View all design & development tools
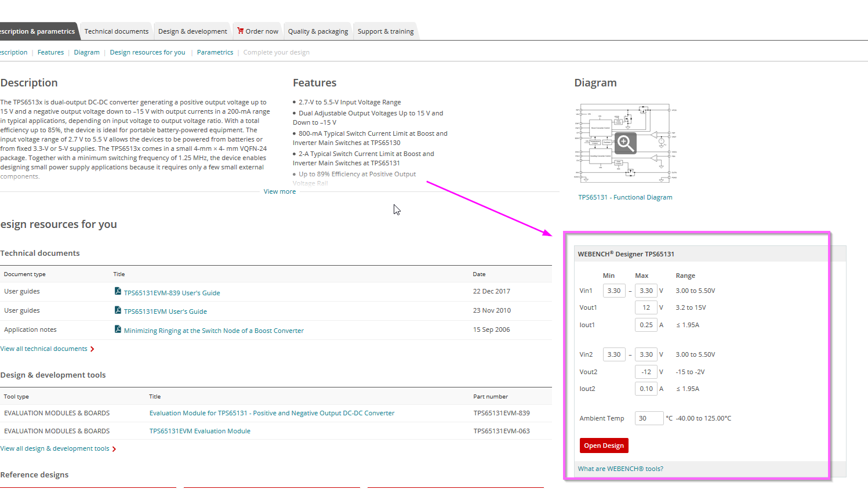The height and width of the screenshot is (489, 868). point(55,448)
